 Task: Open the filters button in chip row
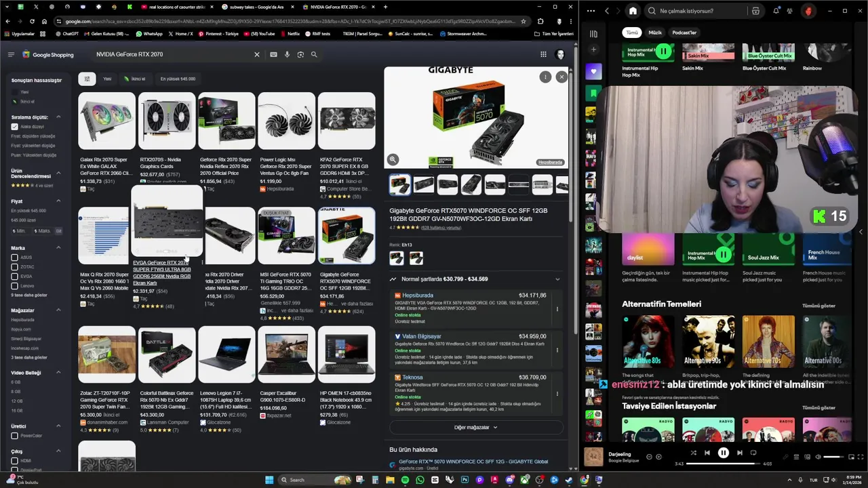point(87,79)
